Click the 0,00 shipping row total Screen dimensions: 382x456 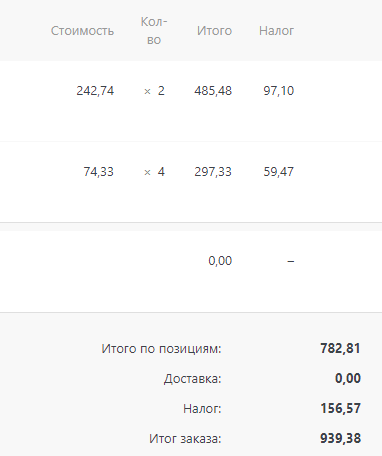pyautogui.click(x=220, y=261)
